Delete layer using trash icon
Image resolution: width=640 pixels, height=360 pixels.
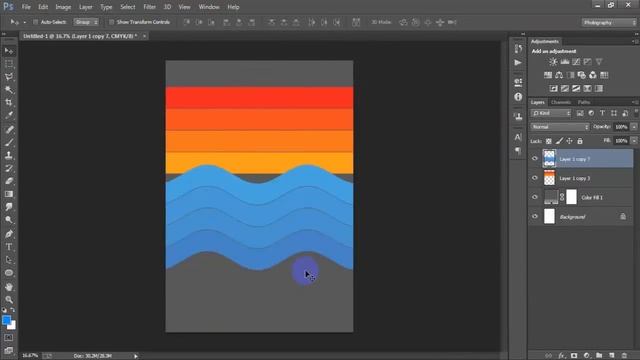624,356
